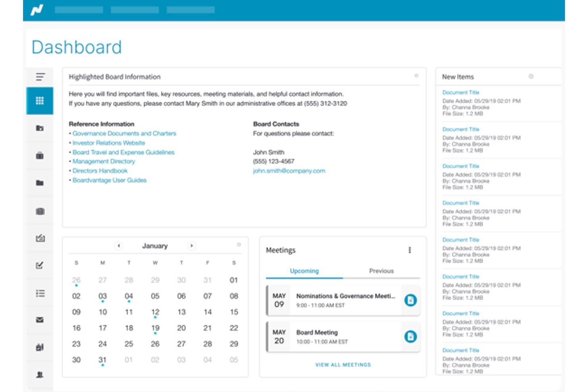The width and height of the screenshot is (588, 392).
Task: Open the buildings icon in the sidebar
Action: point(40,348)
